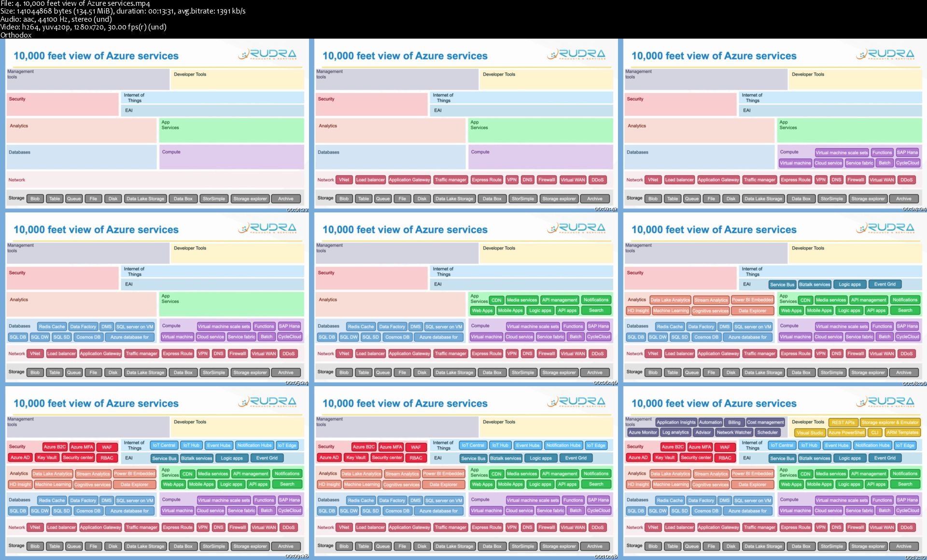Image resolution: width=927 pixels, height=560 pixels.
Task: Click the 'Network Watcher' box
Action: tap(734, 433)
